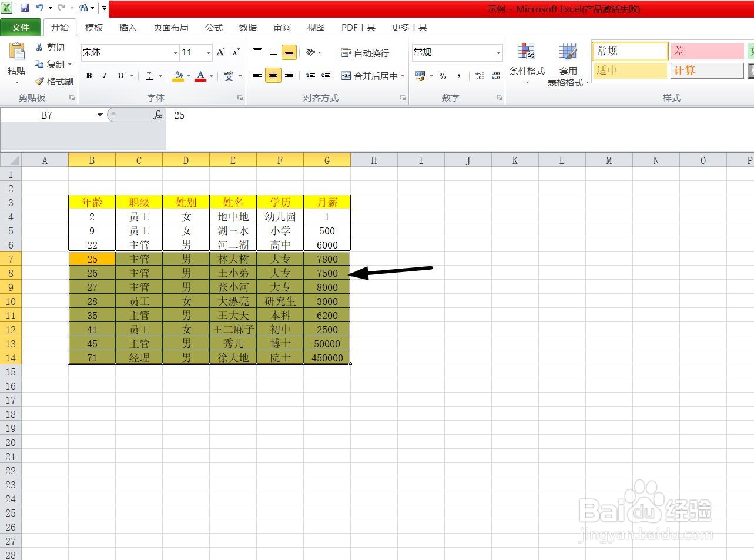
Task: Select row 15 header
Action: [x=11, y=372]
